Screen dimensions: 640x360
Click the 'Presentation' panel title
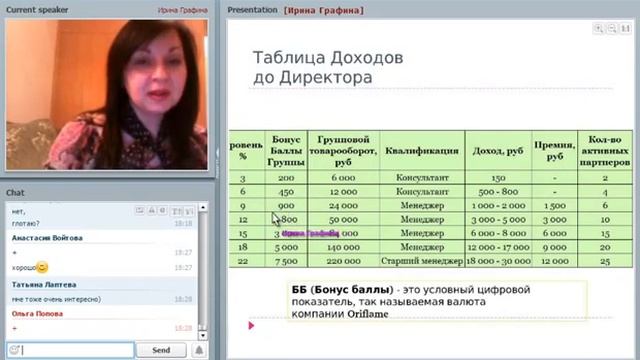click(x=252, y=10)
